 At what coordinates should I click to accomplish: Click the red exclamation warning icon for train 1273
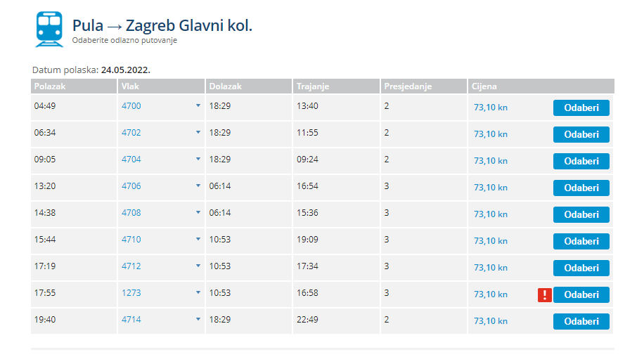click(x=545, y=294)
